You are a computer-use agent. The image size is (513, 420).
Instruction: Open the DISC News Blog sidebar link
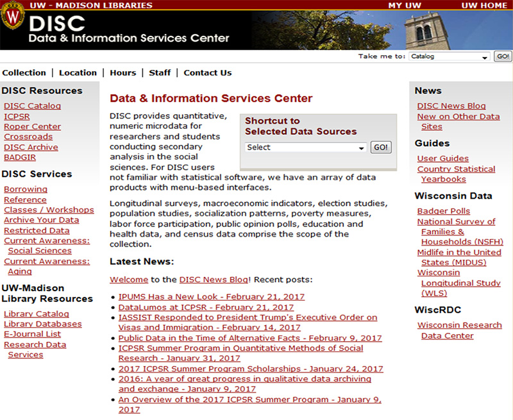coord(451,106)
